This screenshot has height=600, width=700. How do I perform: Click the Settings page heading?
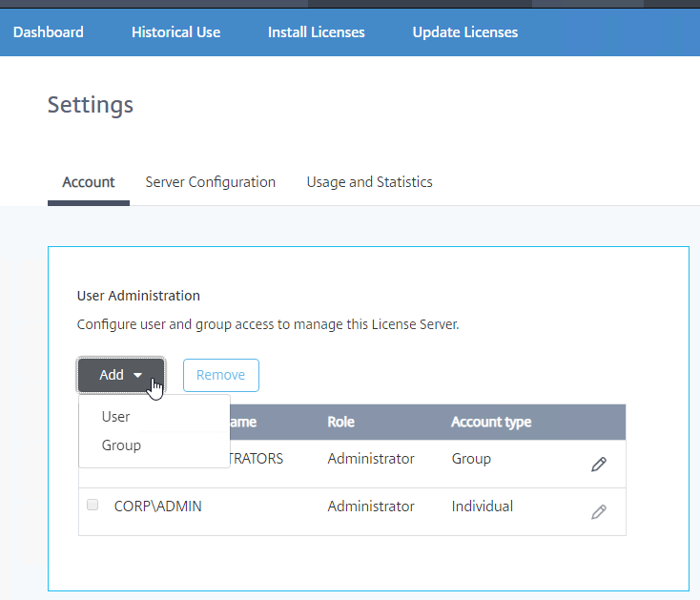coord(91,104)
